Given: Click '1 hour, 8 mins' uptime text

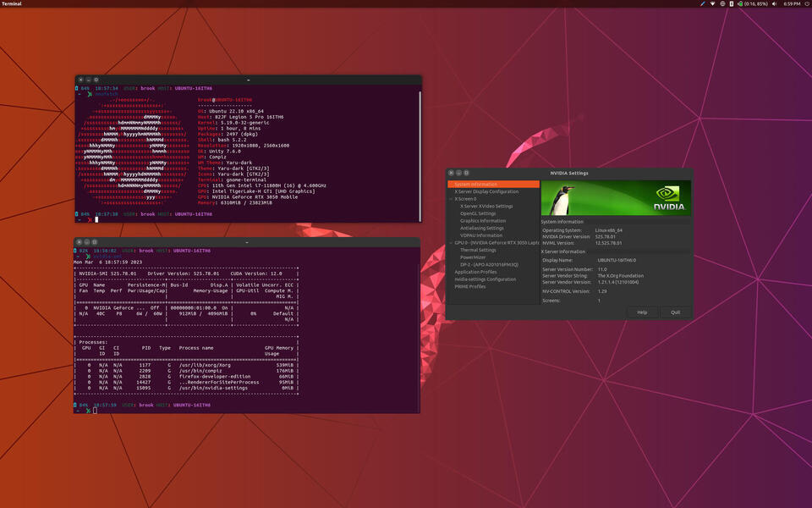Looking at the screenshot, I should point(241,128).
